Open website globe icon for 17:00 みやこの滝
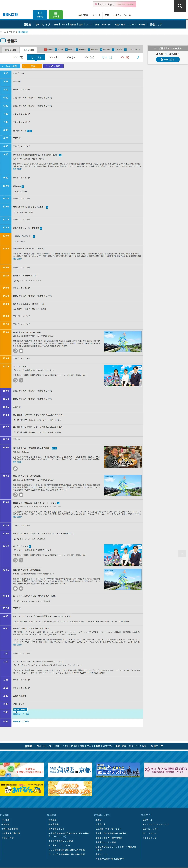188x868 pixels. [15, 351]
